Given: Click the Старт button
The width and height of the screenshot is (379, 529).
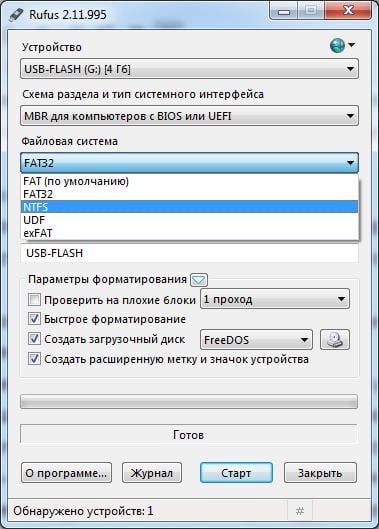Looking at the screenshot, I should click(x=236, y=473).
